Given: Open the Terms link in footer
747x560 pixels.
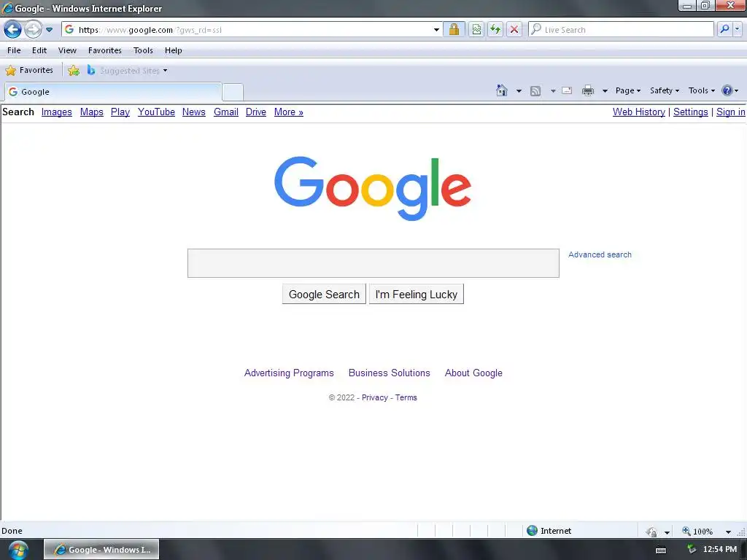Looking at the screenshot, I should click(x=406, y=397).
